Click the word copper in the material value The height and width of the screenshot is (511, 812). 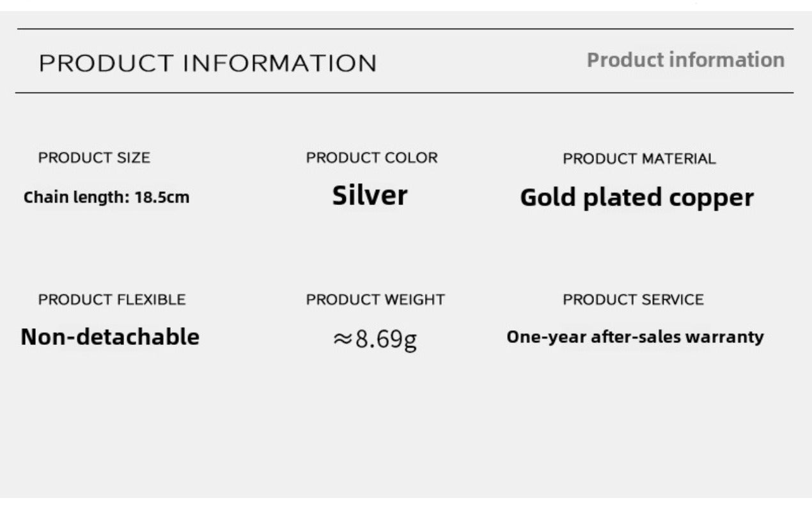[x=712, y=198]
